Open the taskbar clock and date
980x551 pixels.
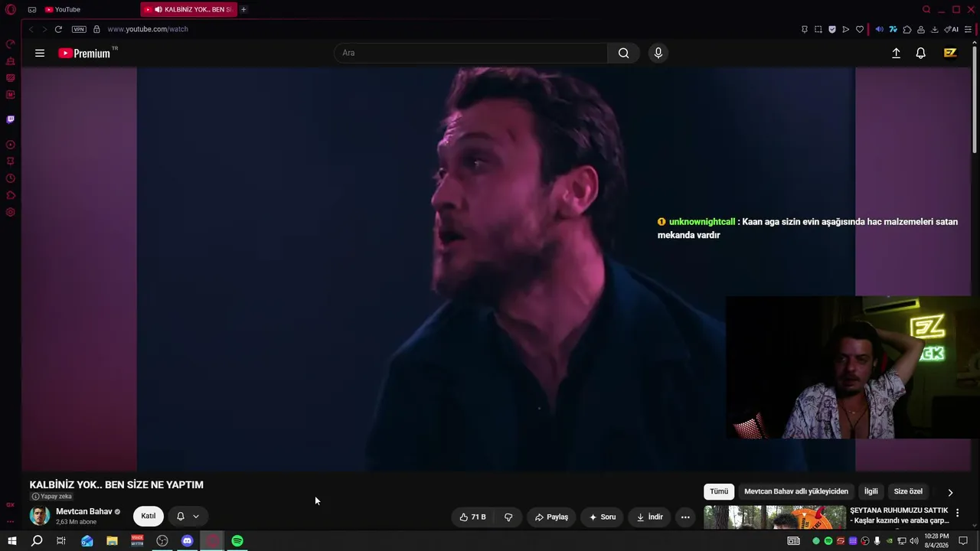(936, 541)
